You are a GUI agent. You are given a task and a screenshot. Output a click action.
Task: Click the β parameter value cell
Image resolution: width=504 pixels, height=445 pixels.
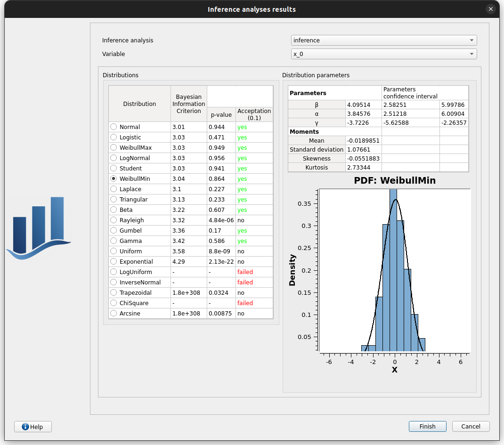pyautogui.click(x=363, y=105)
